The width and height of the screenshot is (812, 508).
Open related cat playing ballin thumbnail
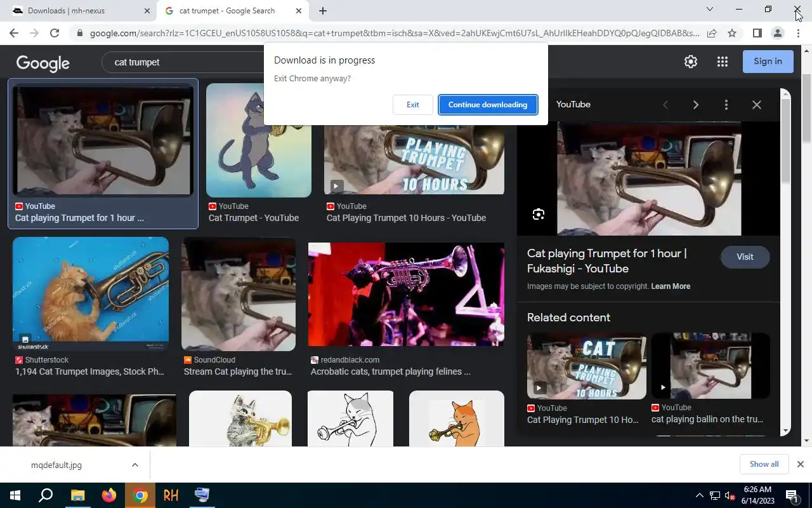pos(710,366)
